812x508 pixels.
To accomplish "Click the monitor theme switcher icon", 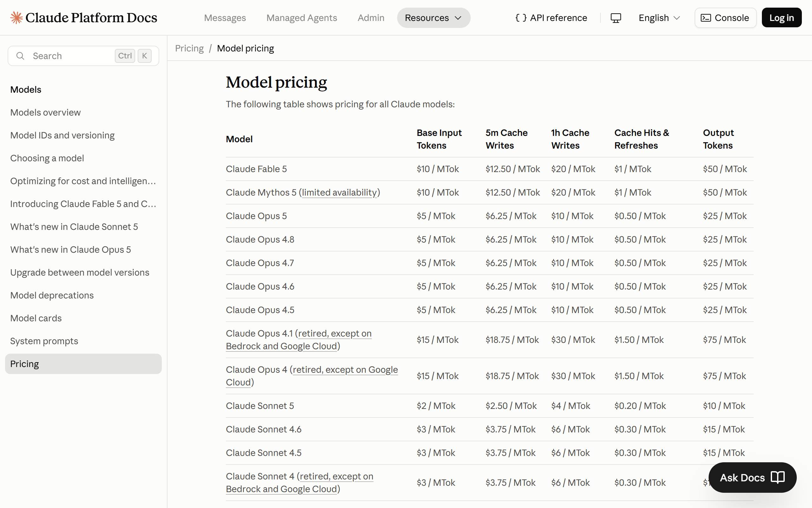I will [x=616, y=18].
